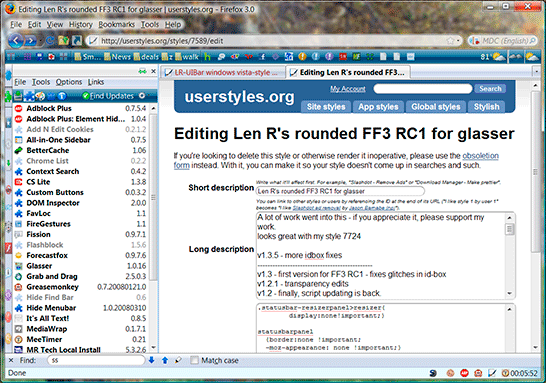Click the Search button on userstyles.org
The image size is (546, 383).
tap(490, 88)
